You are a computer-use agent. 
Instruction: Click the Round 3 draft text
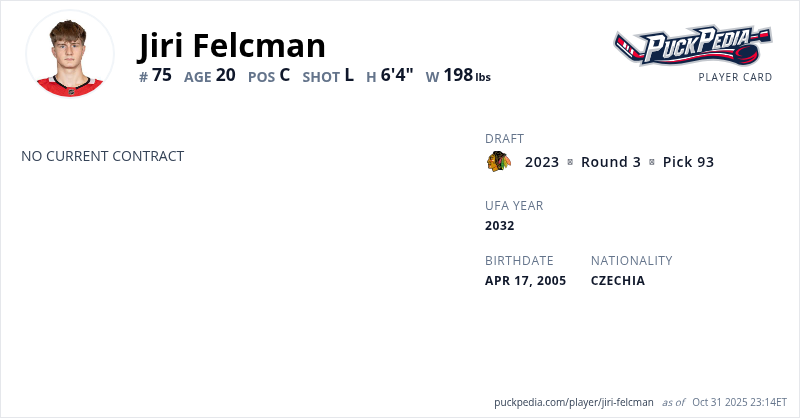(610, 162)
